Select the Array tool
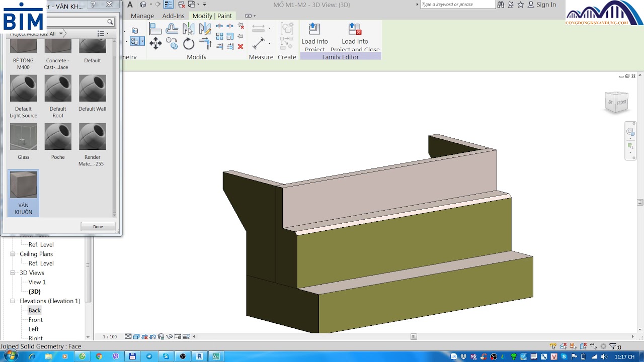The image size is (644, 362). click(x=219, y=36)
